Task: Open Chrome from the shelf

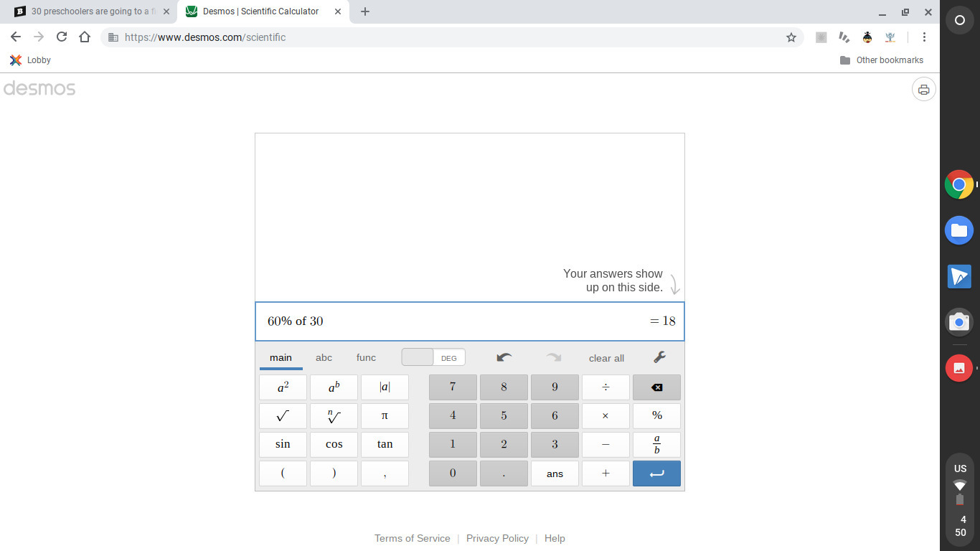Action: coord(959,184)
